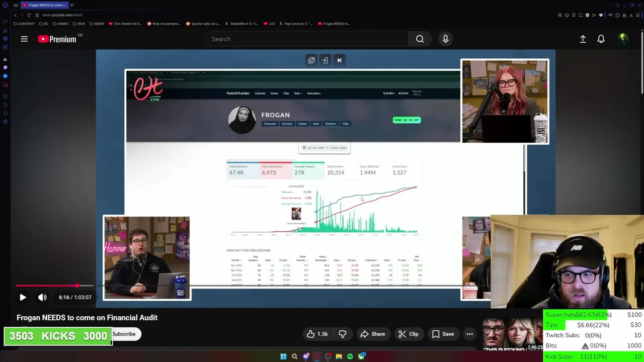
Task: Open the YouTube create upload icon
Action: pos(583,39)
